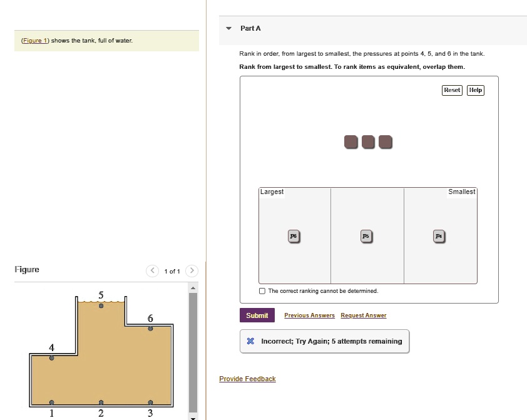This screenshot has height=420, width=527.
Task: Click the rightmost brown draggable square
Action: [386, 141]
